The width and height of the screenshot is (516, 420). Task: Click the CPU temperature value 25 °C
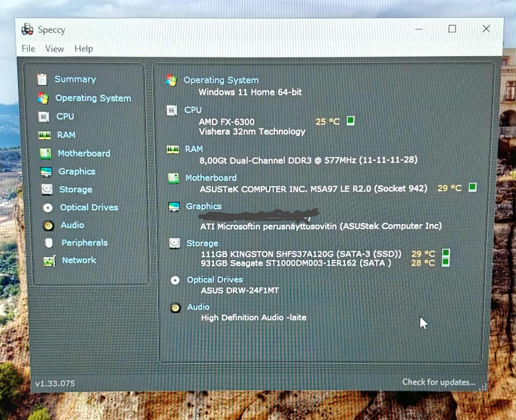click(328, 122)
